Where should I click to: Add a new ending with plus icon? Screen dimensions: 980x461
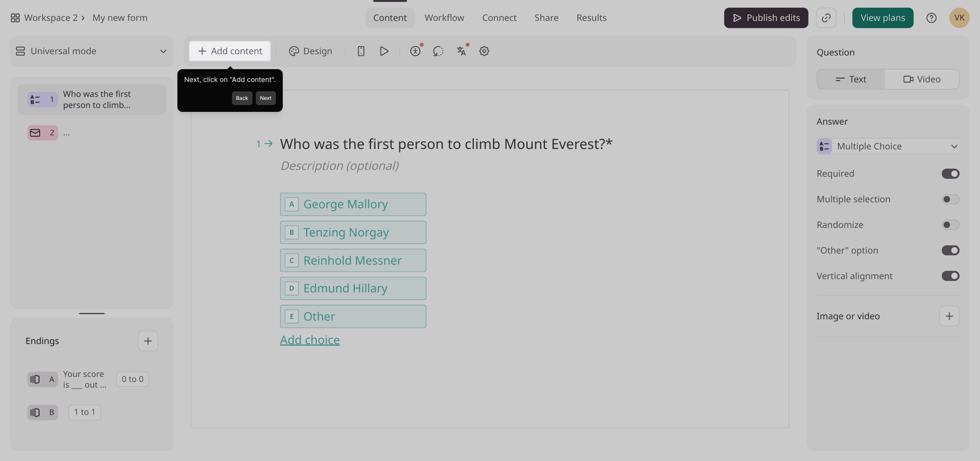click(148, 341)
